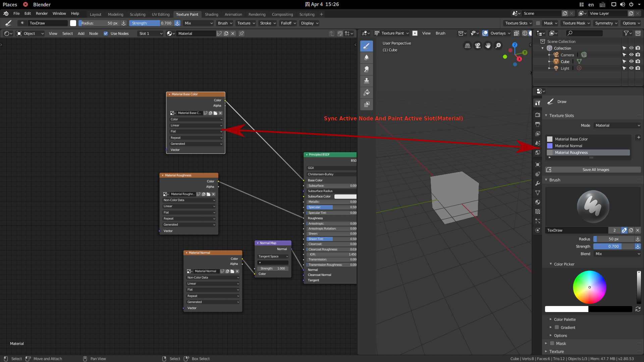
Task: Select the Smear tool in toolbar
Action: coord(366,69)
